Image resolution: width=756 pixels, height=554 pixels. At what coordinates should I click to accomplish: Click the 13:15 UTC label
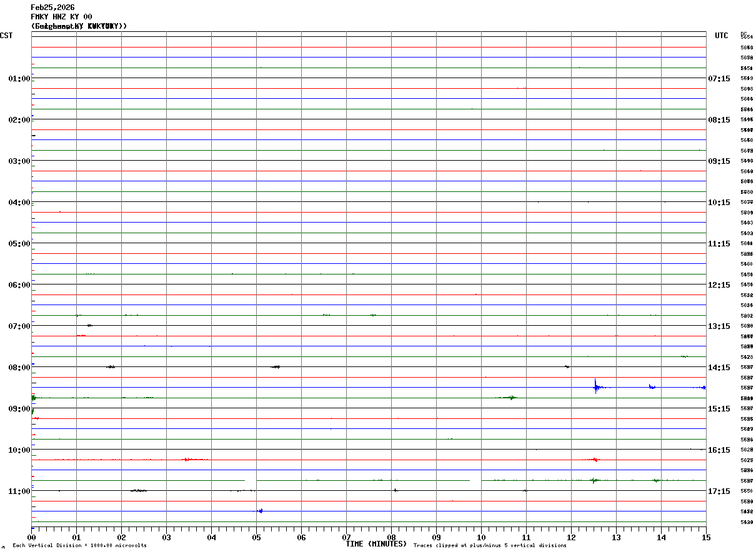[719, 326]
